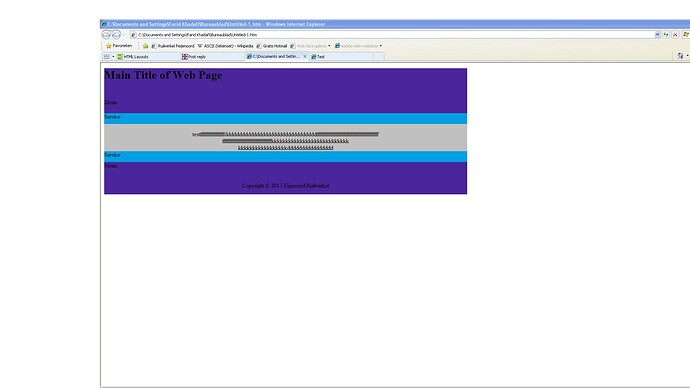This screenshot has height=388, width=690.
Task: Open the Quick Tabs grid icon
Action: click(x=106, y=57)
